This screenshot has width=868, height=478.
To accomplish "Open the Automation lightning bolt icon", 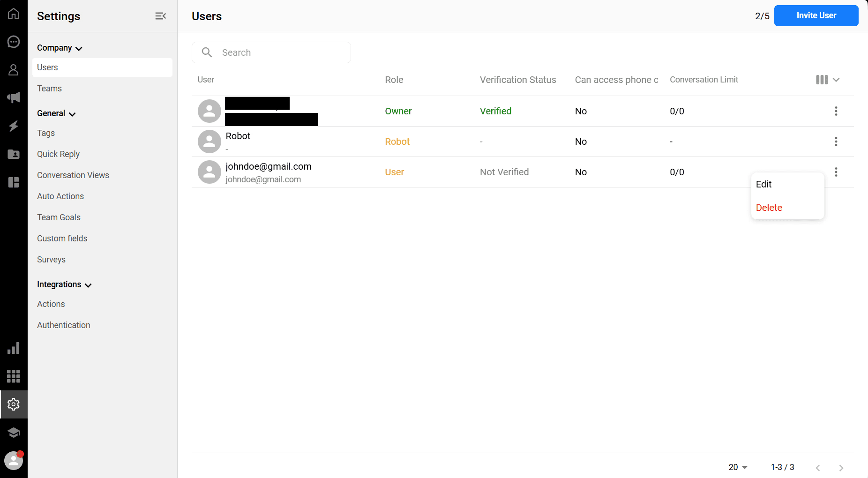I will (14, 126).
